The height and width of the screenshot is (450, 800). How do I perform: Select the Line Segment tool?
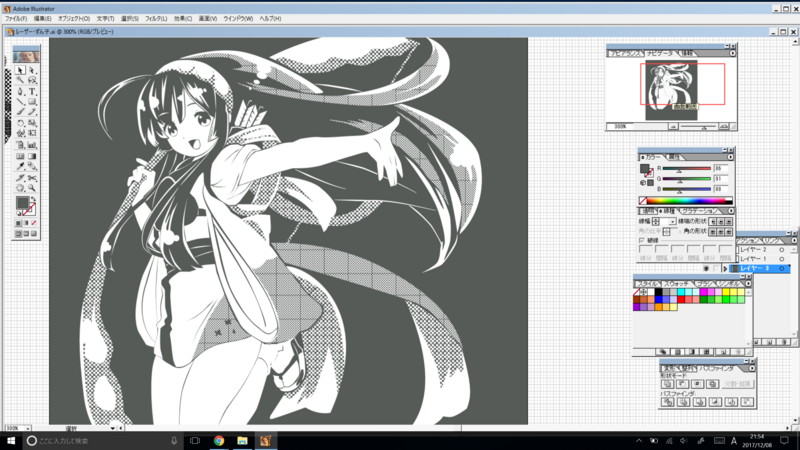(x=20, y=102)
